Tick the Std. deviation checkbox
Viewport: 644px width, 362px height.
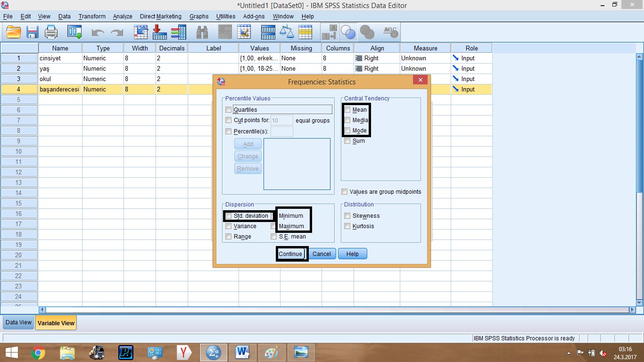tap(229, 216)
